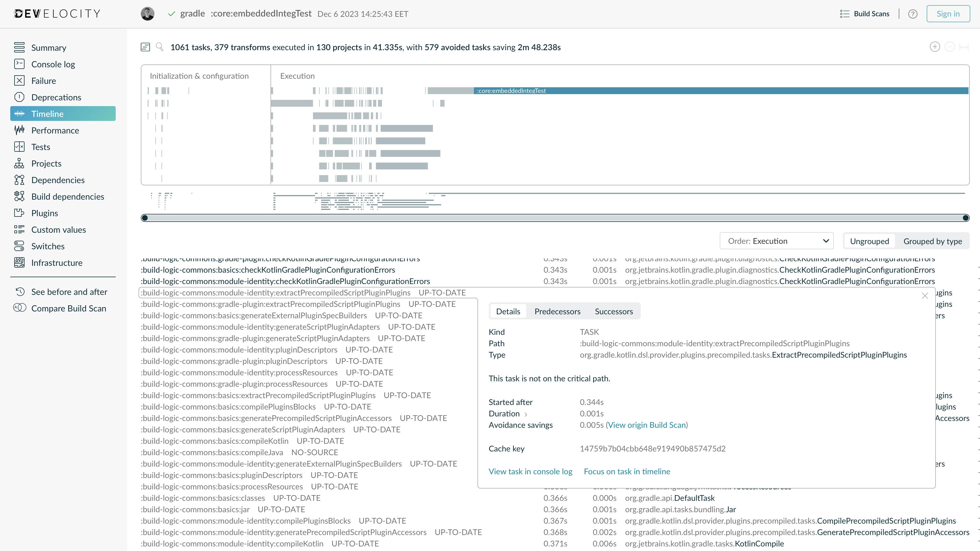
Task: Click the Infrastructure sidebar icon
Action: [x=19, y=263]
